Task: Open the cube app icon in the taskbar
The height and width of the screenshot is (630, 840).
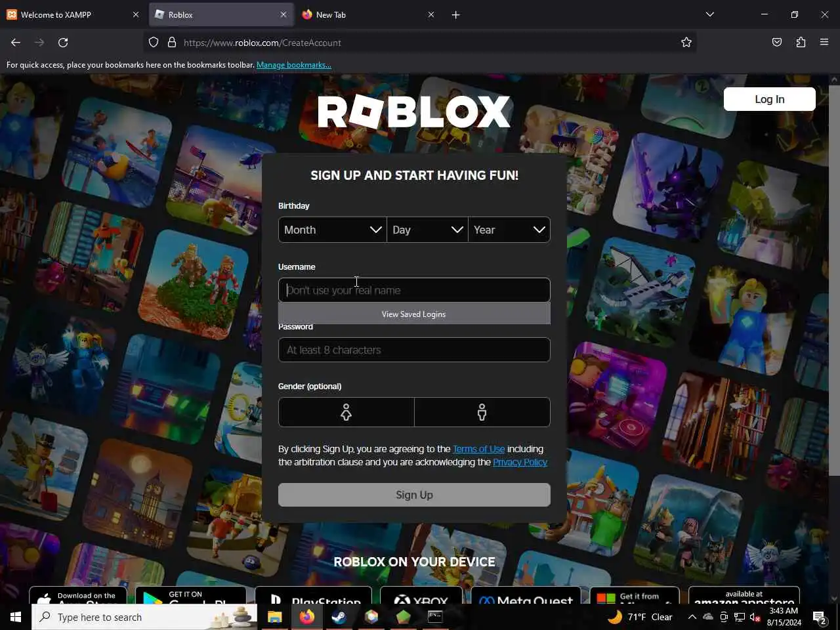Action: pos(371,617)
